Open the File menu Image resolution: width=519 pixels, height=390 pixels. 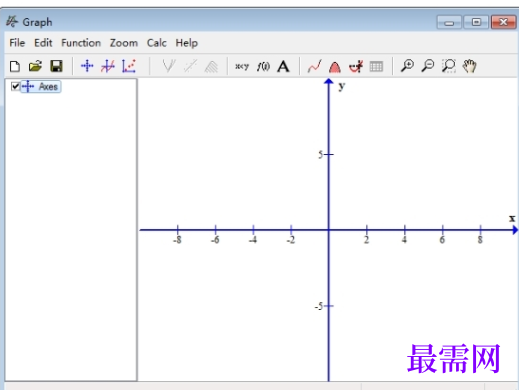(x=17, y=43)
